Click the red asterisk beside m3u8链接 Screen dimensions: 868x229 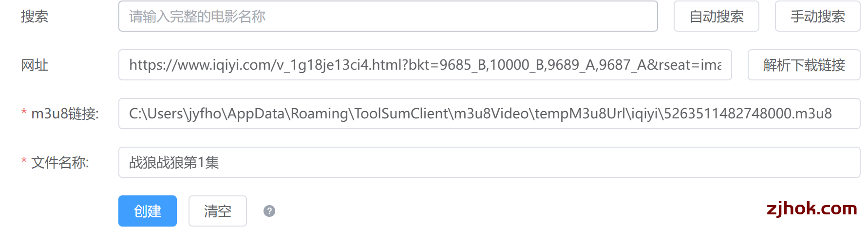tap(24, 113)
